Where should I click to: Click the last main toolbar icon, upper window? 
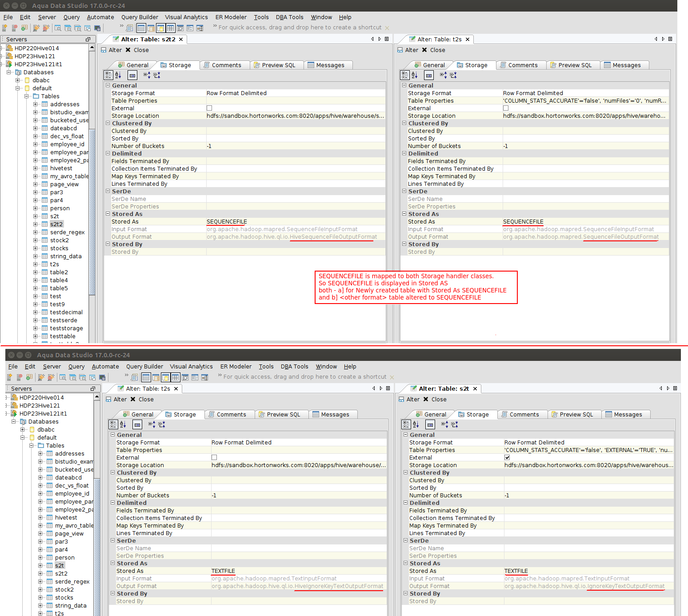(x=200, y=28)
